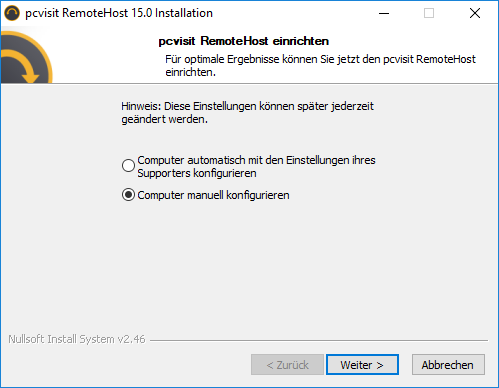Click the 'Computer automatisch mit den Einstellungen' label
This screenshot has width=499, height=388.
coord(256,160)
